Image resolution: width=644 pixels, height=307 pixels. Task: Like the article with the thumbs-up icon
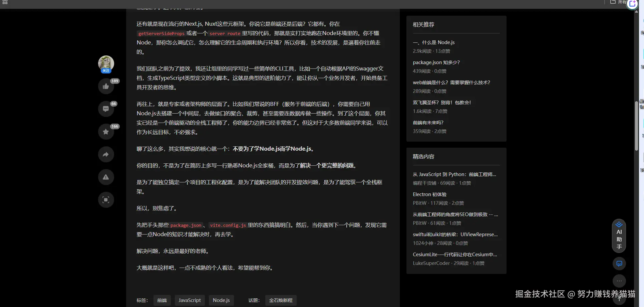tap(106, 86)
